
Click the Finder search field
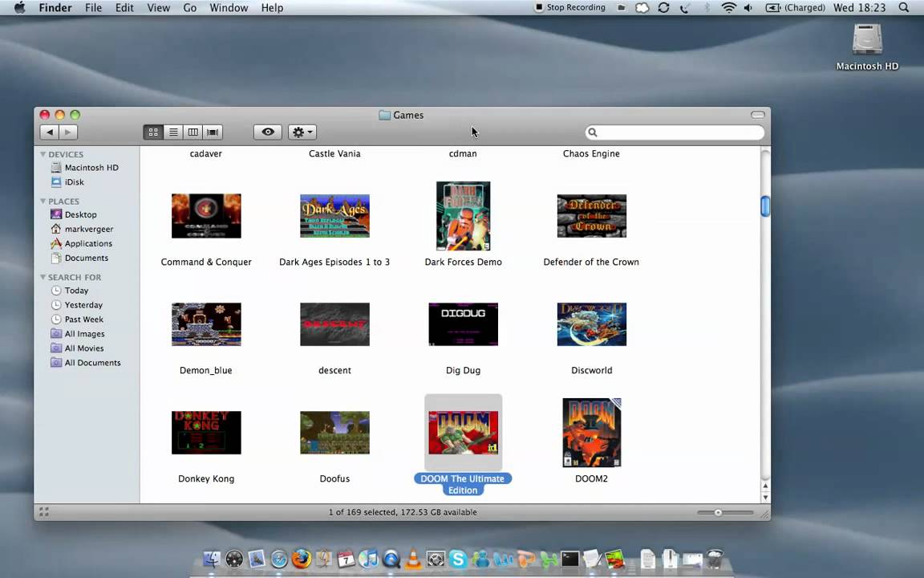click(x=675, y=132)
